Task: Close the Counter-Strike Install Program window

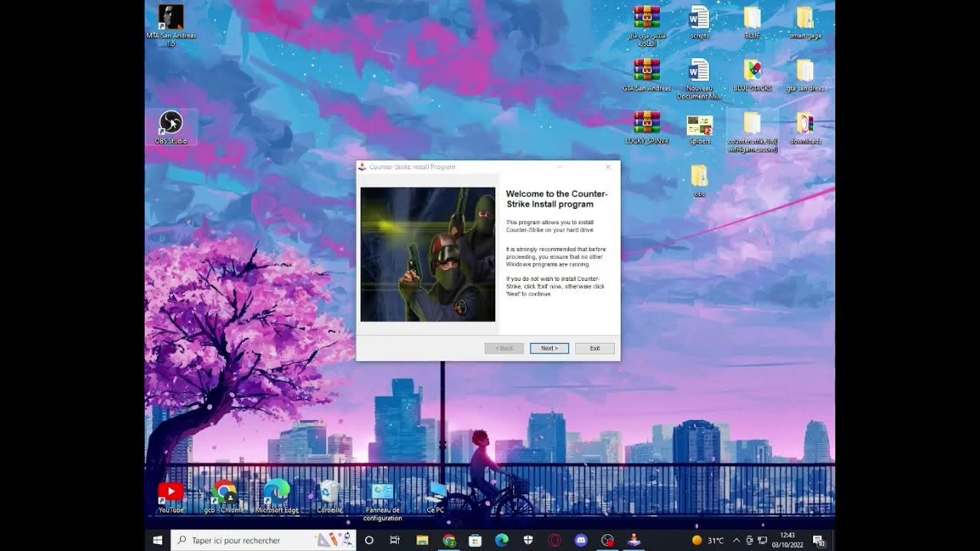Action: pyautogui.click(x=608, y=167)
